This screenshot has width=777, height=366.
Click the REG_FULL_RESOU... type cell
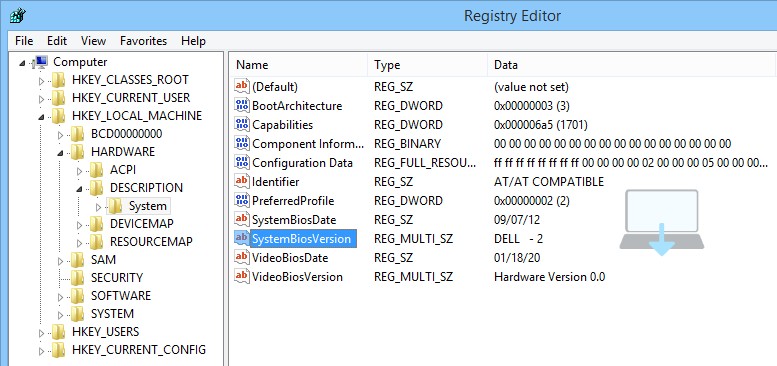[425, 162]
